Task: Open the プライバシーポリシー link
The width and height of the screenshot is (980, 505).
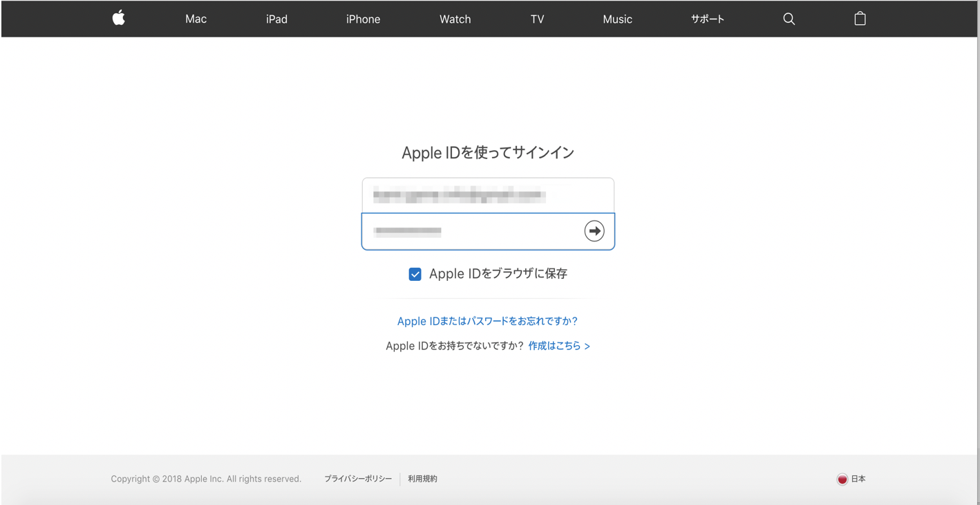Action: 357,479
